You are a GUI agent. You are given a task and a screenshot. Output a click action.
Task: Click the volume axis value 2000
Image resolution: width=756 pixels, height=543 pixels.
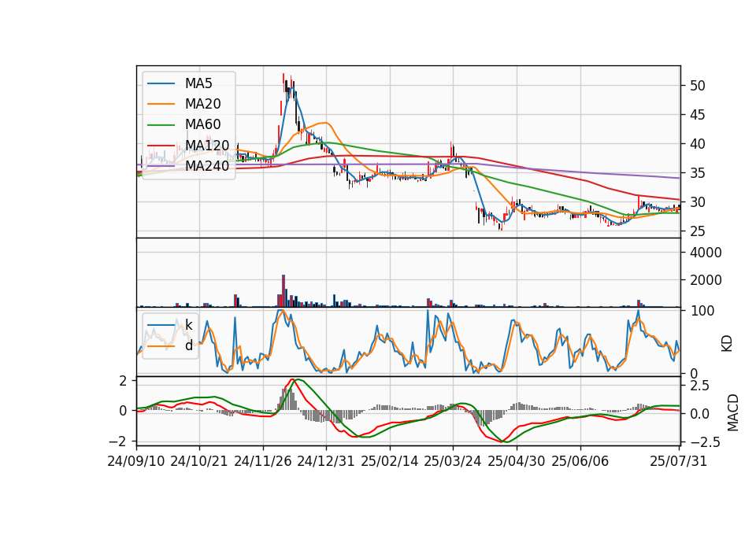click(706, 280)
